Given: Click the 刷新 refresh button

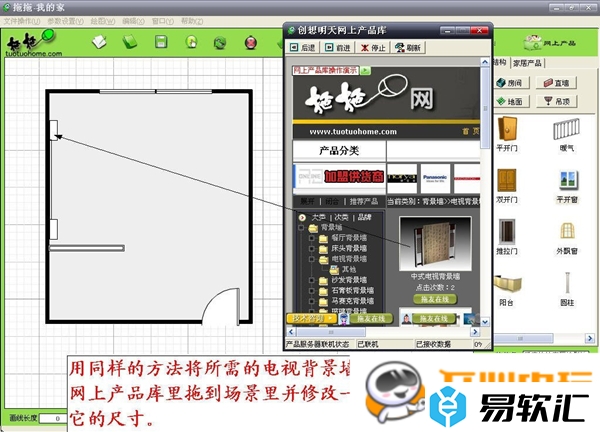Looking at the screenshot, I should tap(408, 48).
